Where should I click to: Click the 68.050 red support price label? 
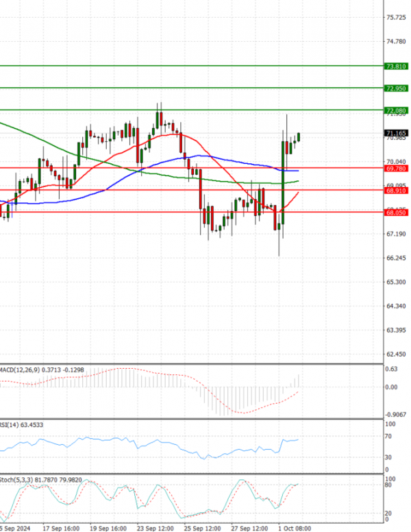396,213
